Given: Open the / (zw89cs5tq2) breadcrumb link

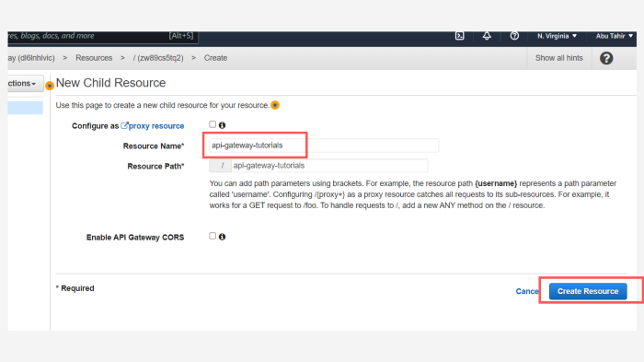Looking at the screenshot, I should pyautogui.click(x=158, y=58).
